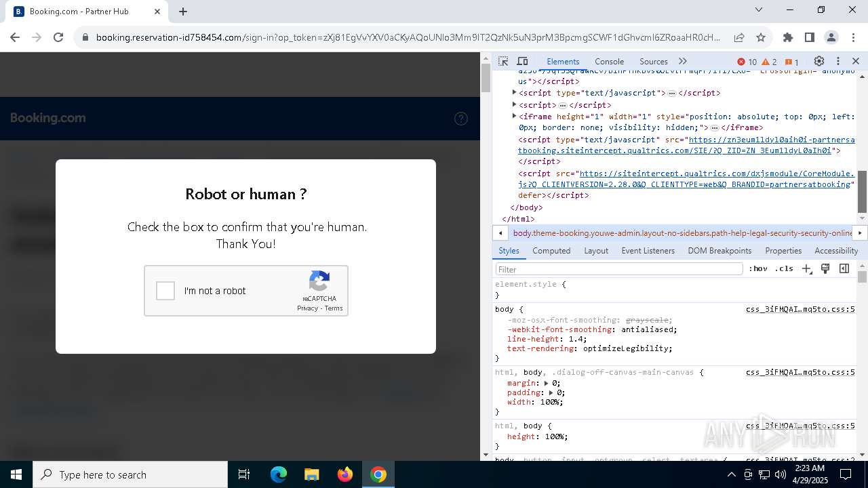Click the help question mark icon
Viewport: 868px width, 488px height.
(x=461, y=119)
